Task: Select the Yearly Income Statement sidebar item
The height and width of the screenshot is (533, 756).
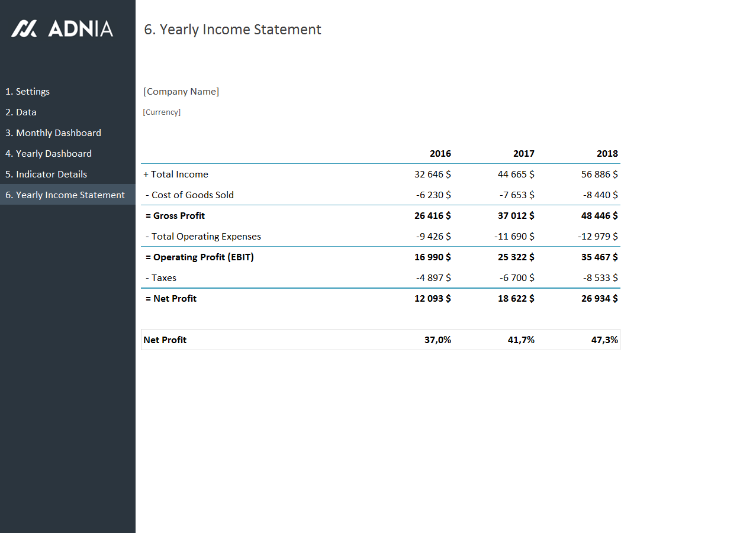Action: coord(65,195)
